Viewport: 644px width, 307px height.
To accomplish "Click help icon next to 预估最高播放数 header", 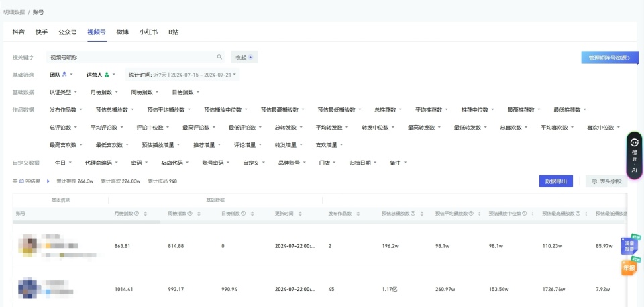I will (x=578, y=214).
